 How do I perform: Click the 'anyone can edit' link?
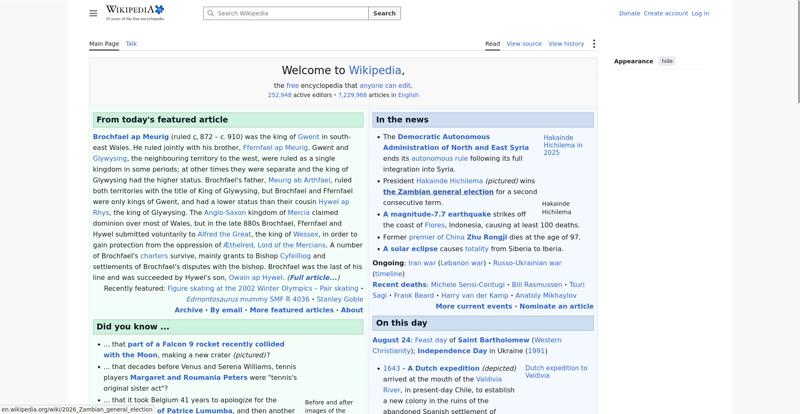pos(385,86)
